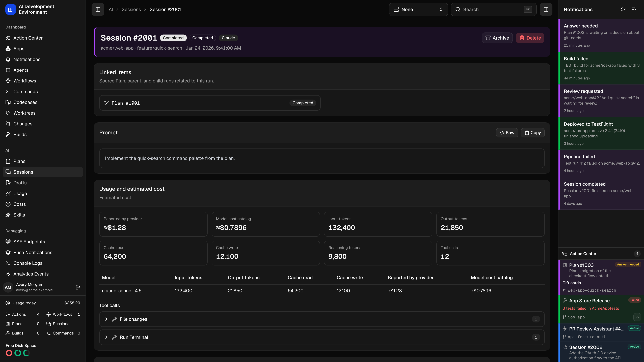Show the prompt in Raw view
This screenshot has width=644, height=362.
[x=507, y=133]
